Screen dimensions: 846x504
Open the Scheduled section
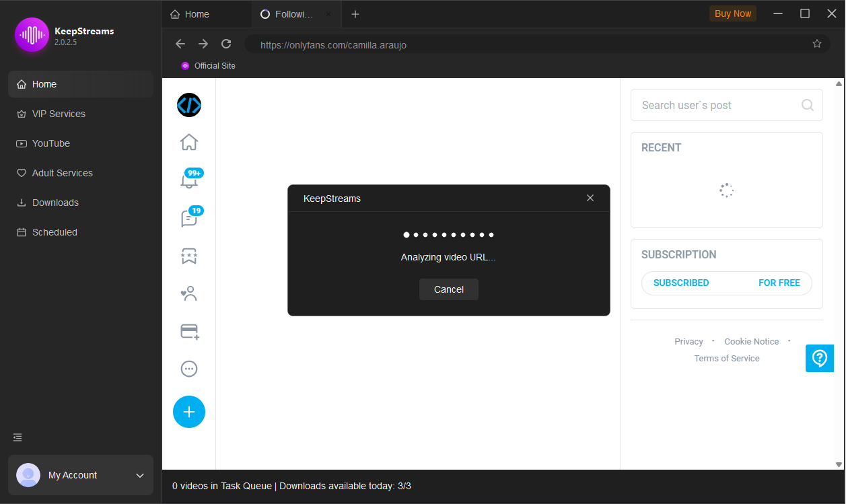81,232
